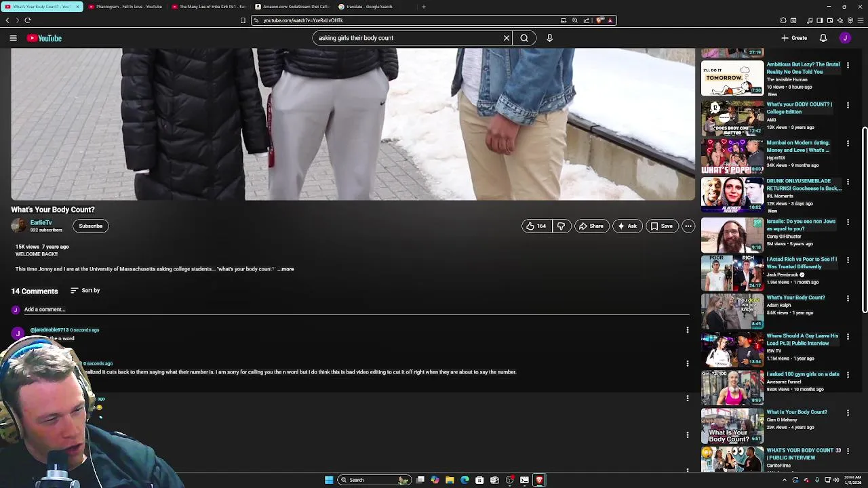Open Microsoft Edge from taskbar
Screen dimensions: 868x488
[x=465, y=480]
